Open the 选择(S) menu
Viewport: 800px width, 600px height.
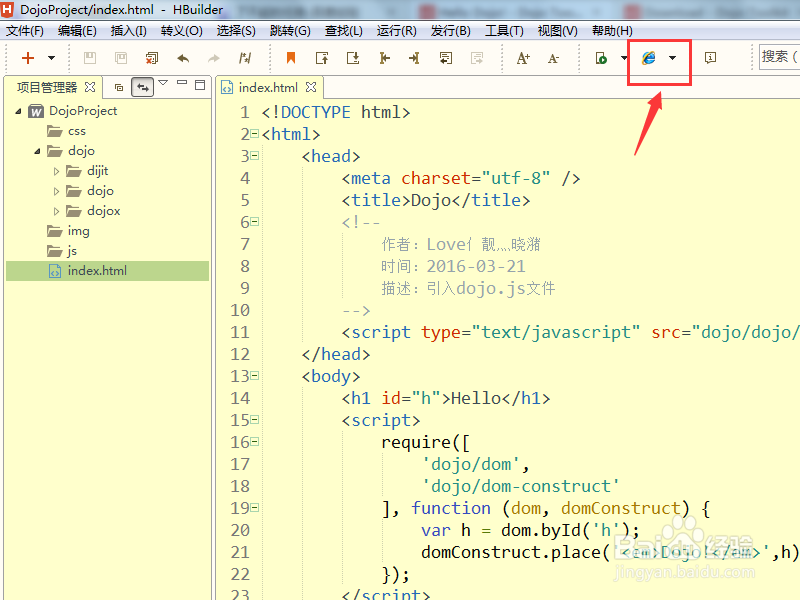(236, 31)
